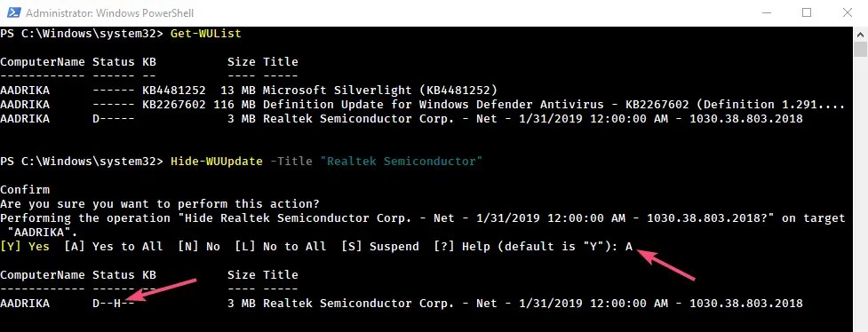Click the [A] Yes to All option
The height and width of the screenshot is (332, 868).
coord(114,247)
